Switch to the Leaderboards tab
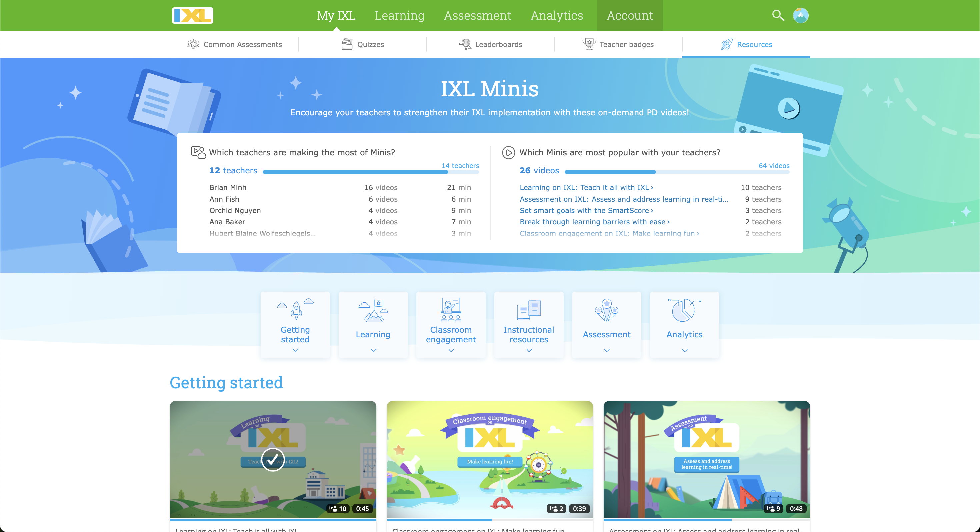 pyautogui.click(x=490, y=44)
